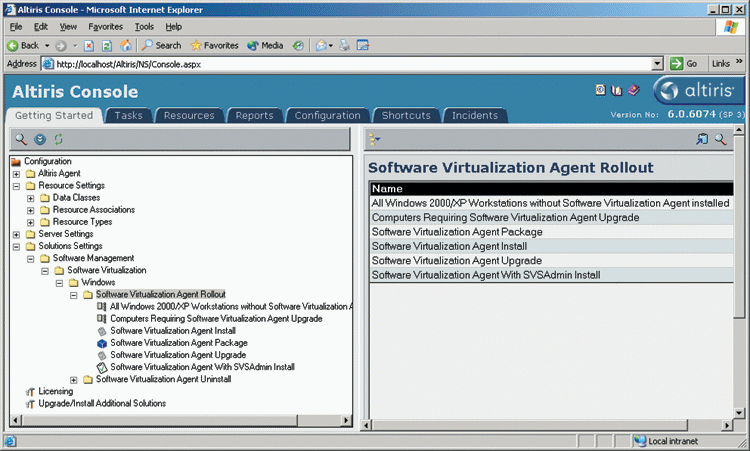Expand the Resource Types folder
Screen dimensions: 750x451
tap(31, 222)
